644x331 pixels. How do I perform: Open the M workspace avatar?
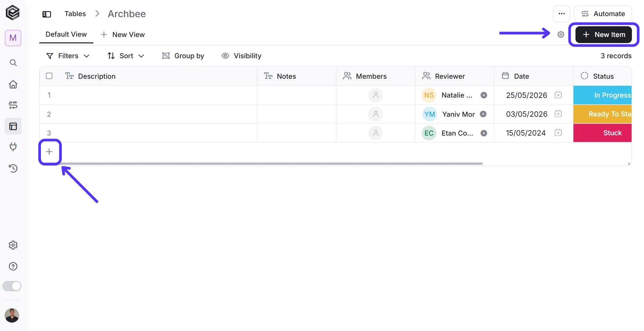13,38
